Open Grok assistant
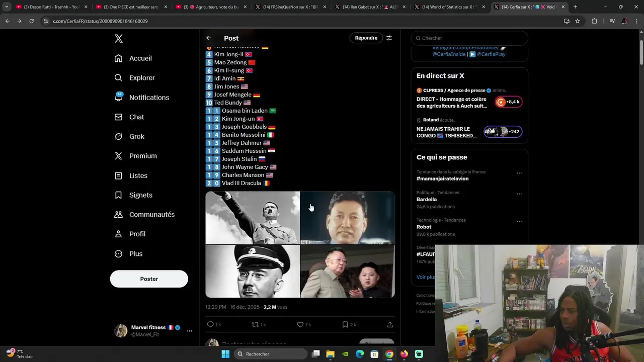Image resolution: width=644 pixels, height=362 pixels. point(129,137)
